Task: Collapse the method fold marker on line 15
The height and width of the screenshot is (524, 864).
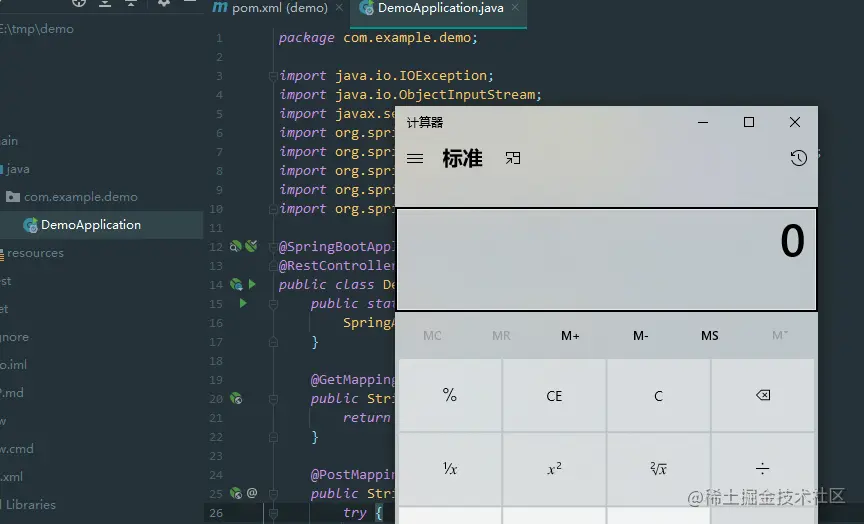Action: [x=273, y=304]
